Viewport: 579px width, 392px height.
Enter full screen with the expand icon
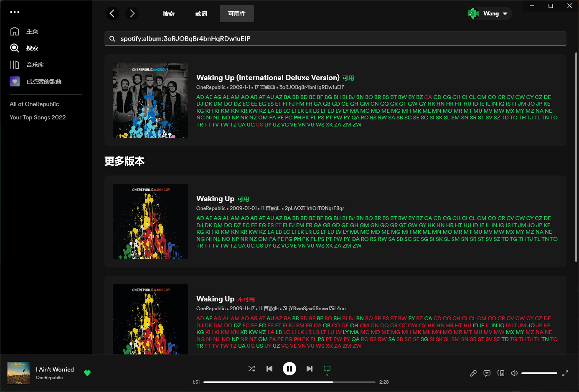[x=565, y=373]
